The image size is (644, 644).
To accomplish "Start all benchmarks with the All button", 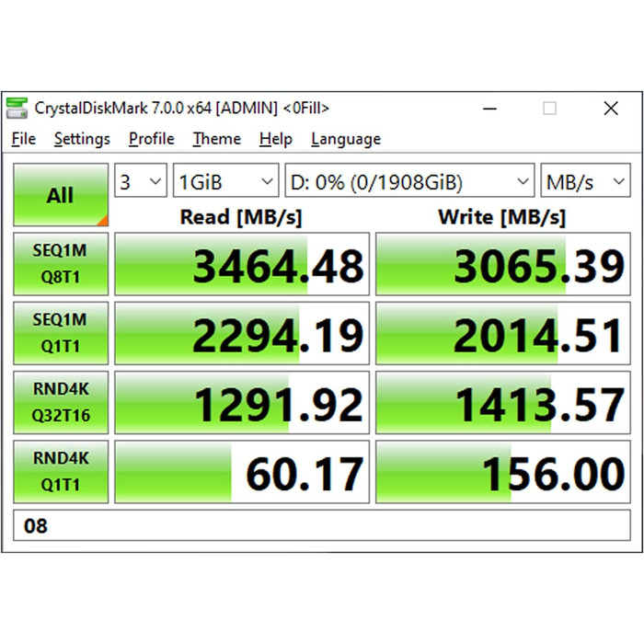I will point(61,195).
